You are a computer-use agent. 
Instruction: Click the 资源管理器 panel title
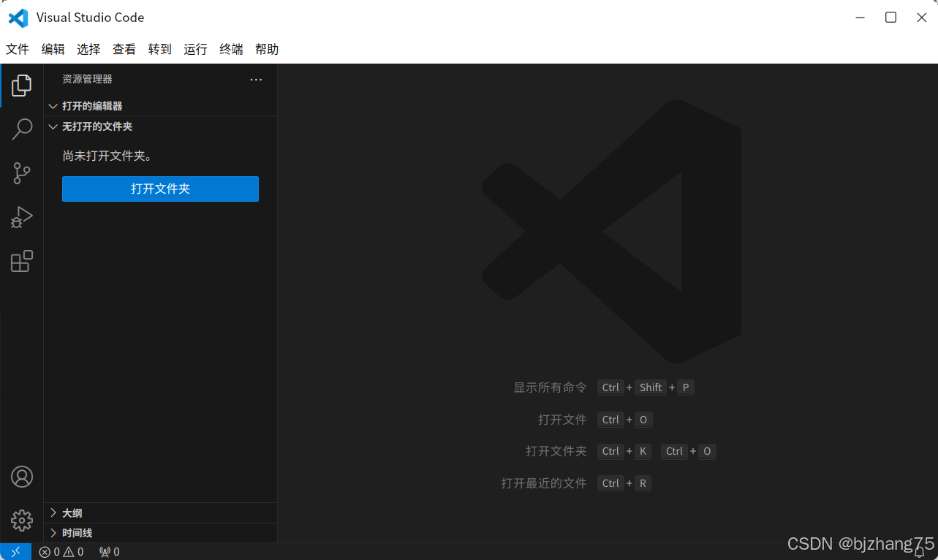(x=87, y=79)
